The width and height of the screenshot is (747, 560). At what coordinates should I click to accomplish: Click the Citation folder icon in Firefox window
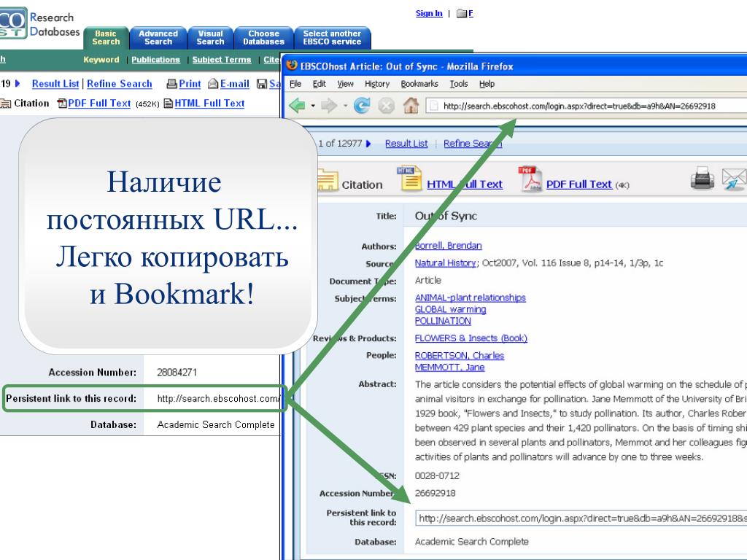point(328,180)
